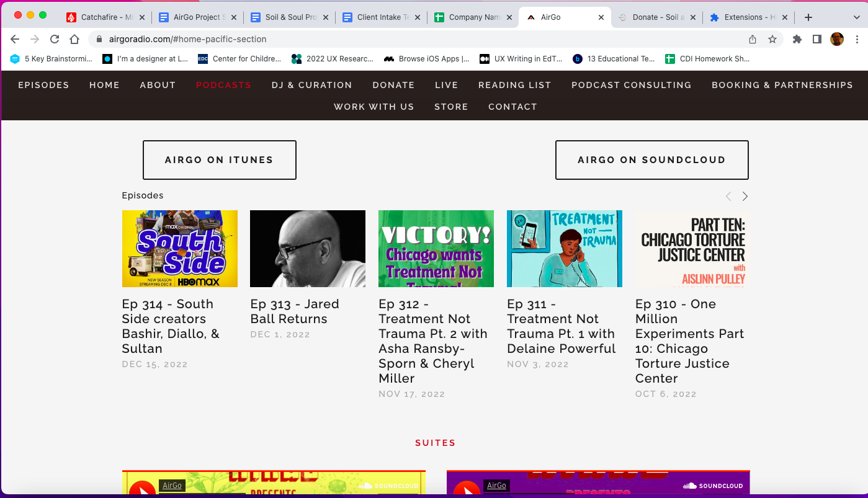
Task: Open a new tab with the plus button
Action: click(x=808, y=17)
